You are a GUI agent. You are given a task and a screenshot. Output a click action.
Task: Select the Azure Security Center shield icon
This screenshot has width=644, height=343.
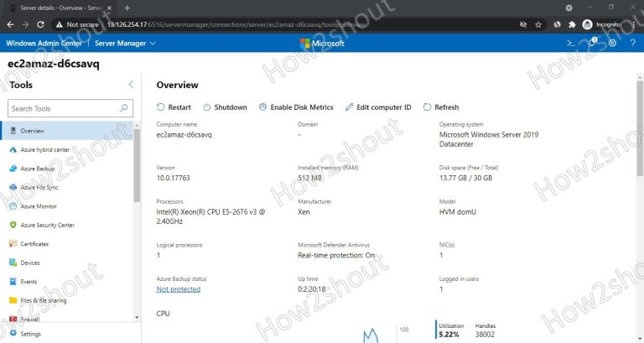(x=13, y=225)
